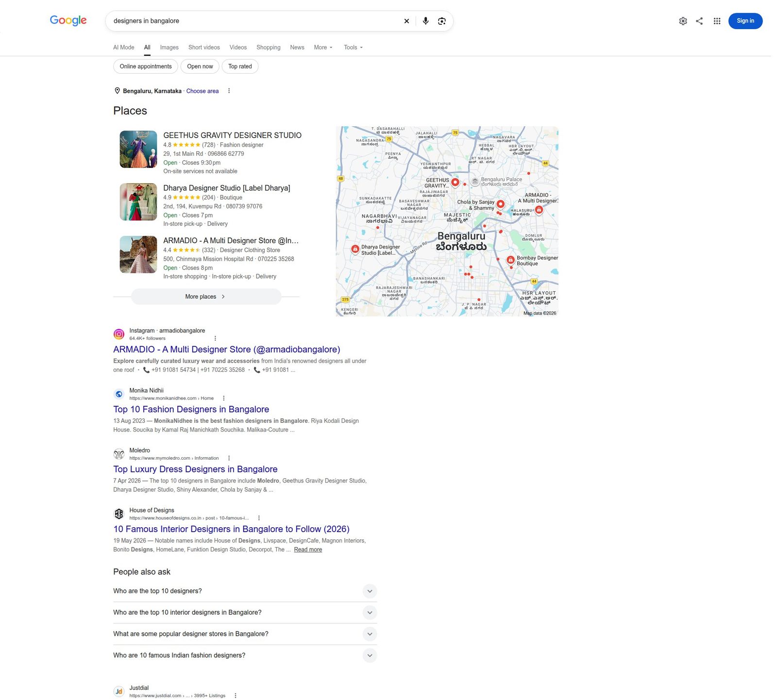Open the three-dot menu next to Choose area
This screenshot has height=700, width=777.
point(229,91)
